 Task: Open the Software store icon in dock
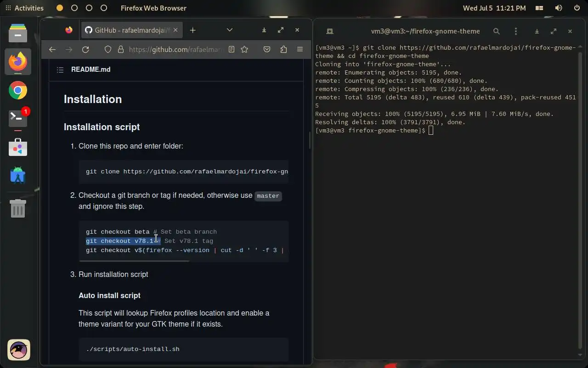(18, 148)
